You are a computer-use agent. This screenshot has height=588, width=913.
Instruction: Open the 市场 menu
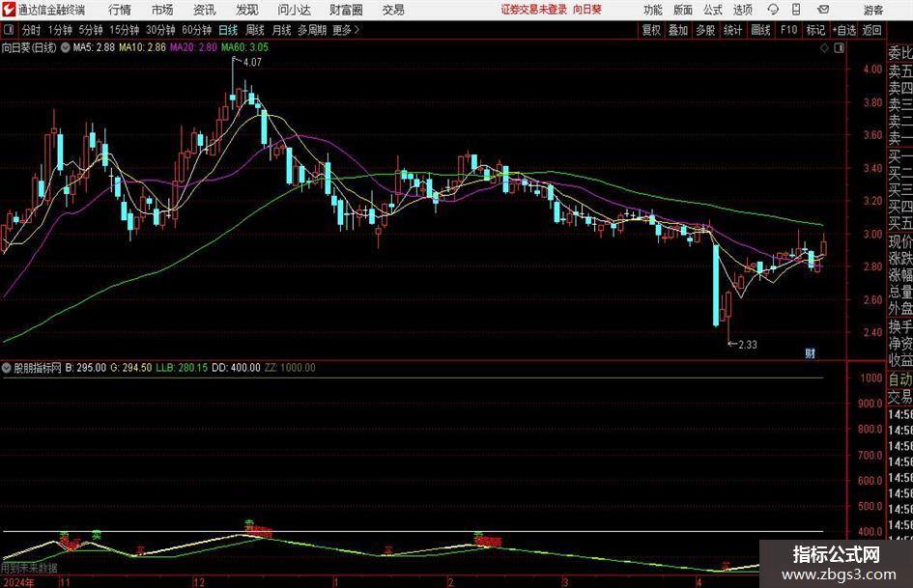[x=162, y=10]
